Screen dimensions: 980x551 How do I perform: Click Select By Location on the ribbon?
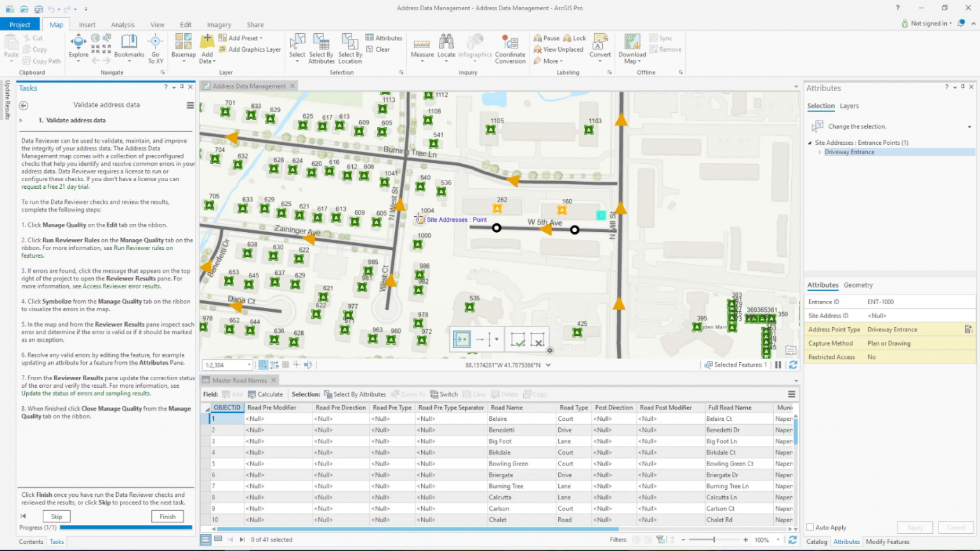coord(350,48)
